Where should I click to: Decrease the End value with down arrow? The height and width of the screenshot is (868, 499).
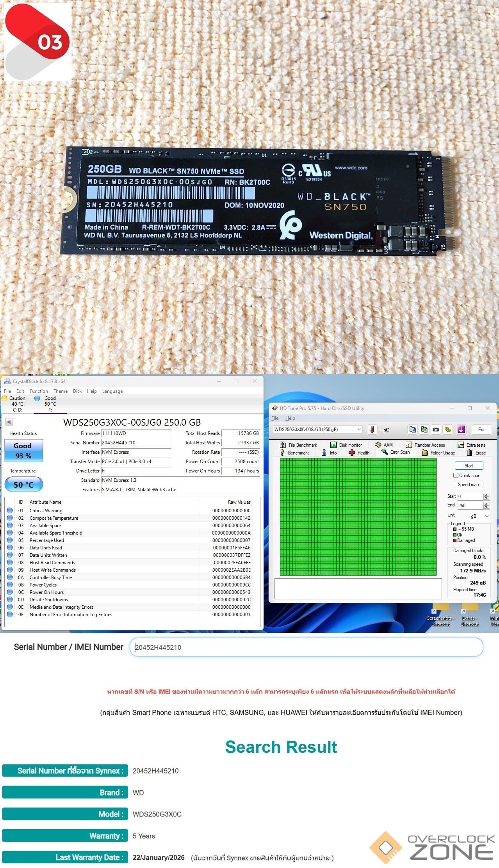click(x=486, y=507)
